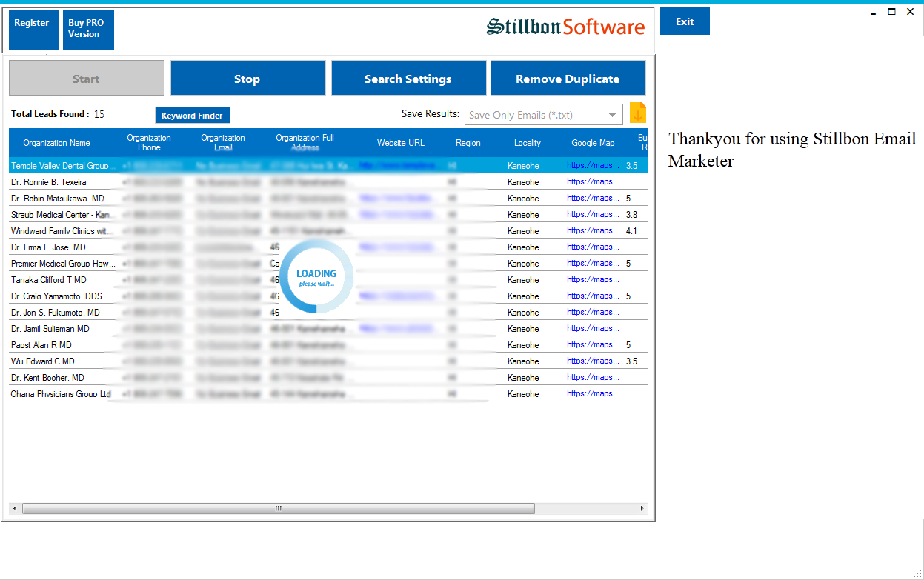The width and height of the screenshot is (924, 580).
Task: Open the Keyword Finder
Action: tap(193, 116)
